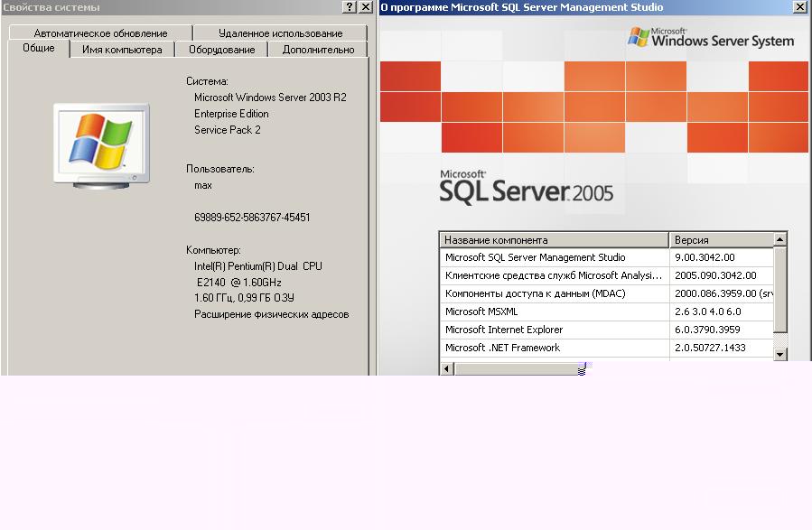Open the Имя компьютера tab

[x=122, y=50]
